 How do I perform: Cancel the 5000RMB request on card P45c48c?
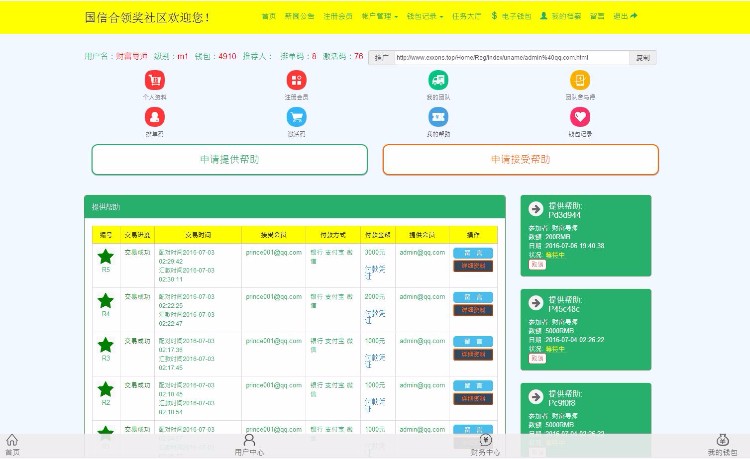click(x=537, y=358)
